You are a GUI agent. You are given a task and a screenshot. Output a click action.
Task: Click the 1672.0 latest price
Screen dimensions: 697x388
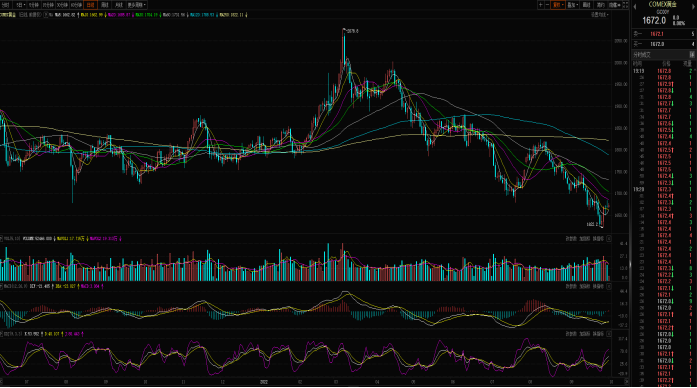654,20
